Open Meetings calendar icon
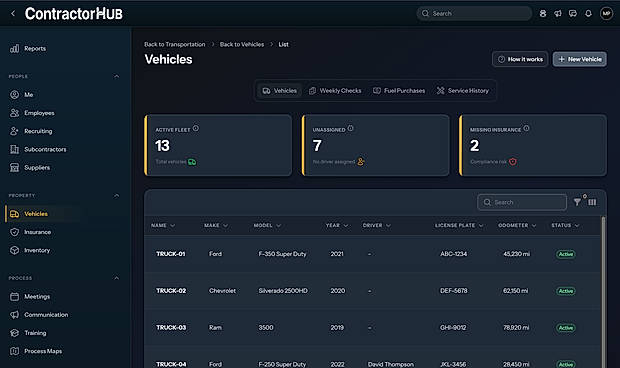Viewport: 620px width, 368px height. (15, 296)
